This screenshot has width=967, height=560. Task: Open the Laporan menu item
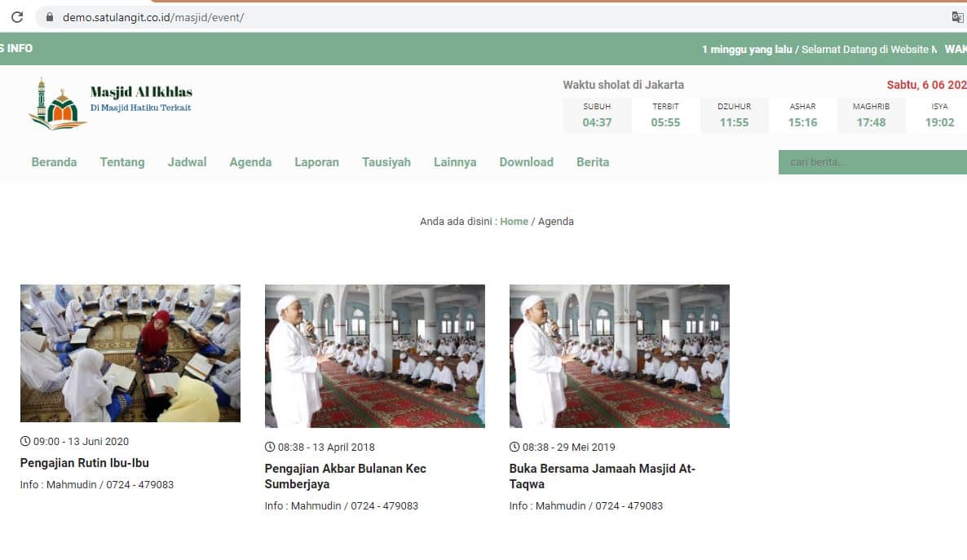pyautogui.click(x=316, y=162)
